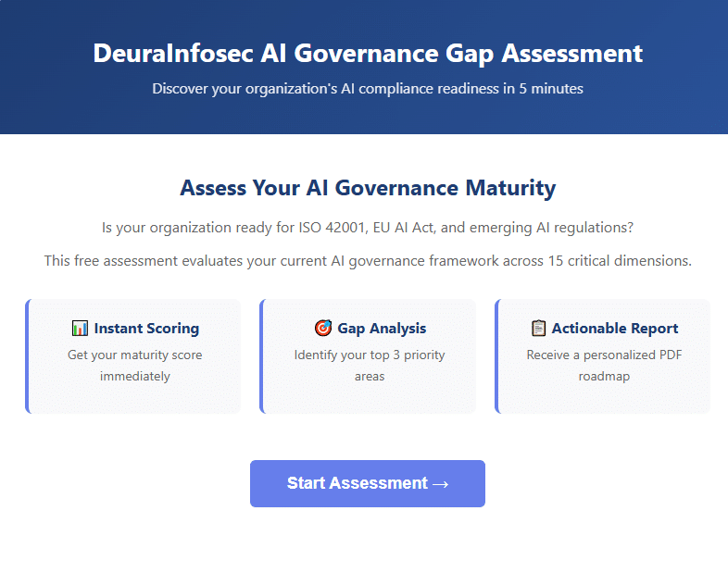Click the blue left border of Instant Scoring card

point(28,355)
